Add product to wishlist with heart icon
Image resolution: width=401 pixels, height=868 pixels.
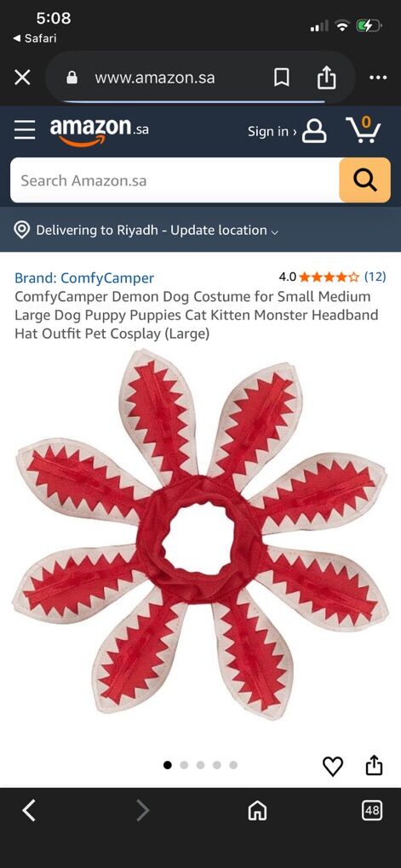click(x=333, y=766)
